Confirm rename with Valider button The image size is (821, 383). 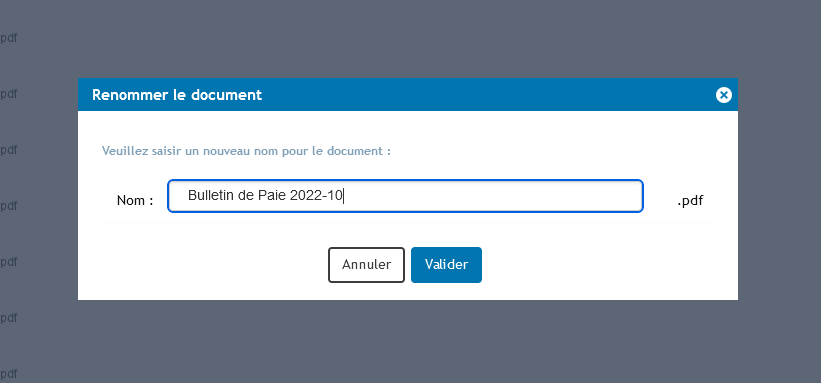446,265
